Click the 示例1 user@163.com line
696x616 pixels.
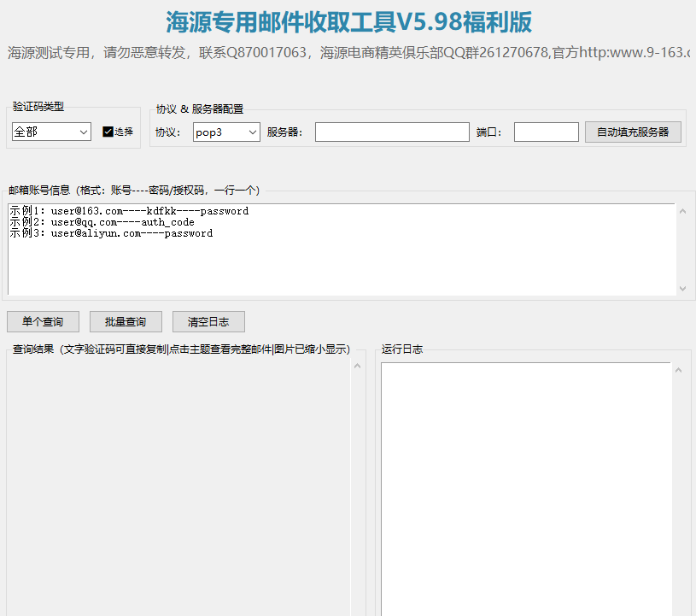click(x=128, y=211)
